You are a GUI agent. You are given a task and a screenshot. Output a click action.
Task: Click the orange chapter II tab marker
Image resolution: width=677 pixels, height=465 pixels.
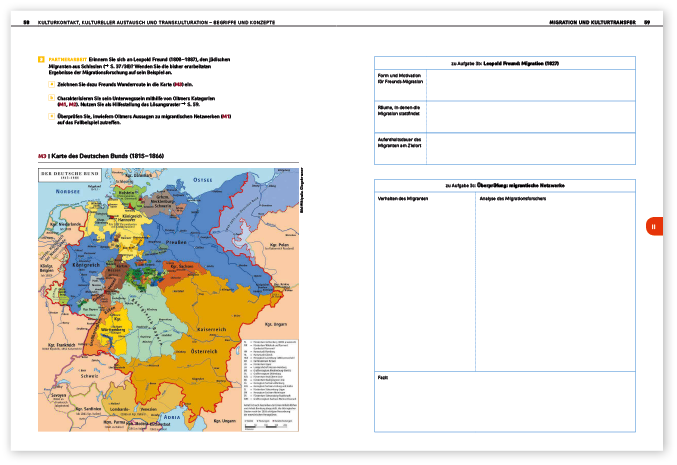[652, 227]
